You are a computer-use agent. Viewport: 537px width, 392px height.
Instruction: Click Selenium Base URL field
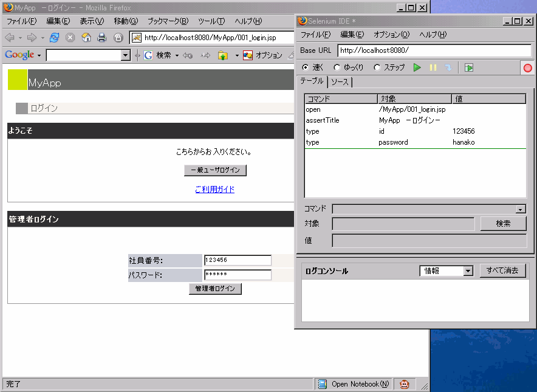(x=434, y=50)
